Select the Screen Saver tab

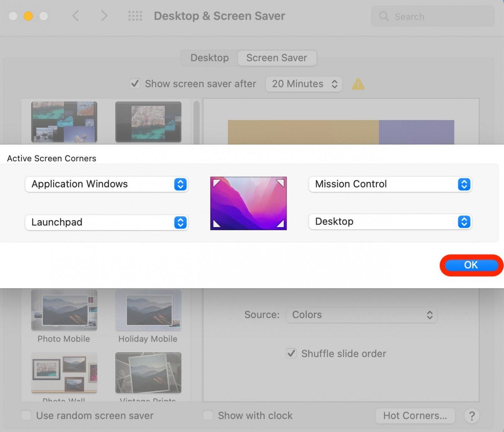(277, 58)
